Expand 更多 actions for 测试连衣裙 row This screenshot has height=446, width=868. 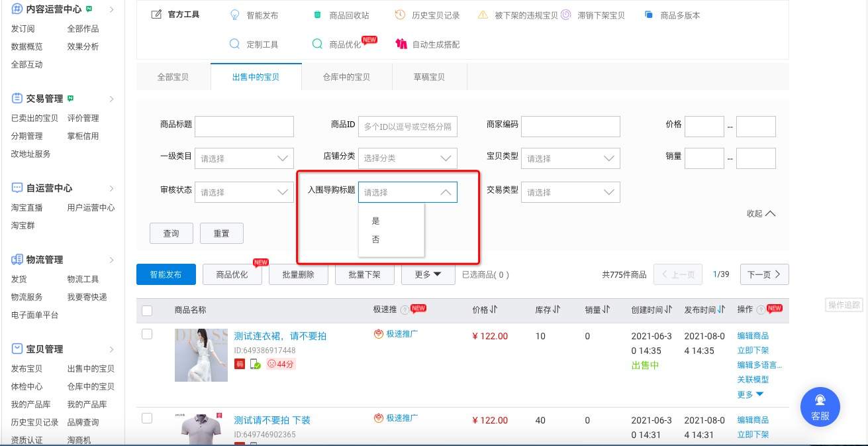coord(750,394)
